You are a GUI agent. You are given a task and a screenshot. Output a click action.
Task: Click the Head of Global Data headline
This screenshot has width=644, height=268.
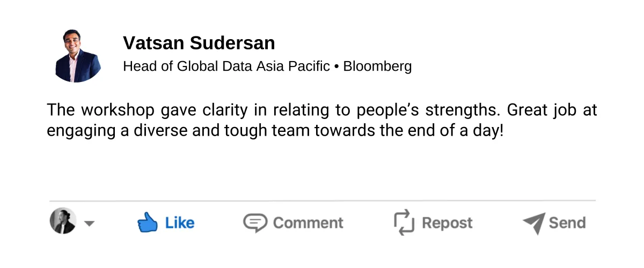(x=226, y=66)
